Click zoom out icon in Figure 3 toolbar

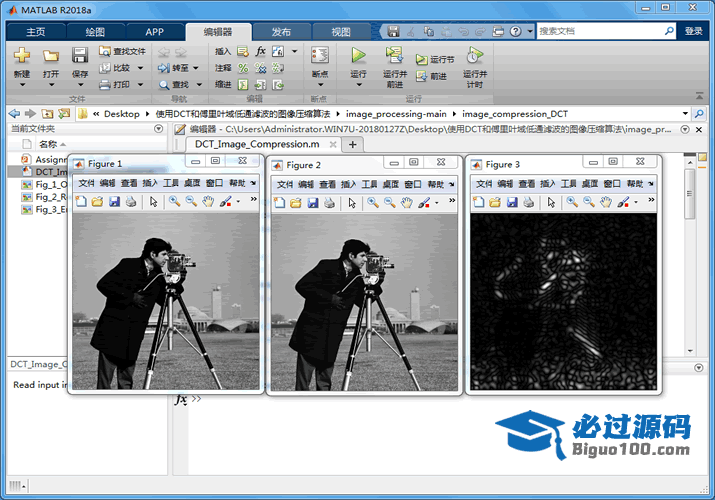tap(589, 201)
